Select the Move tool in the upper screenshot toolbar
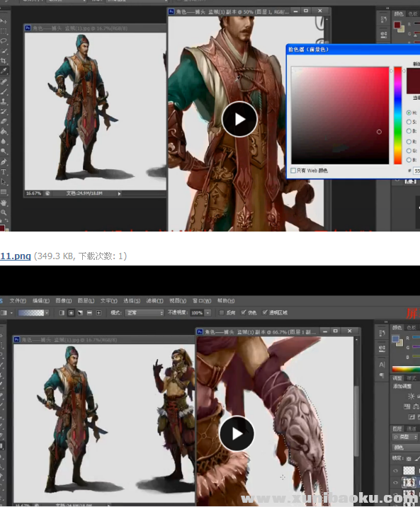 pos(4,21)
